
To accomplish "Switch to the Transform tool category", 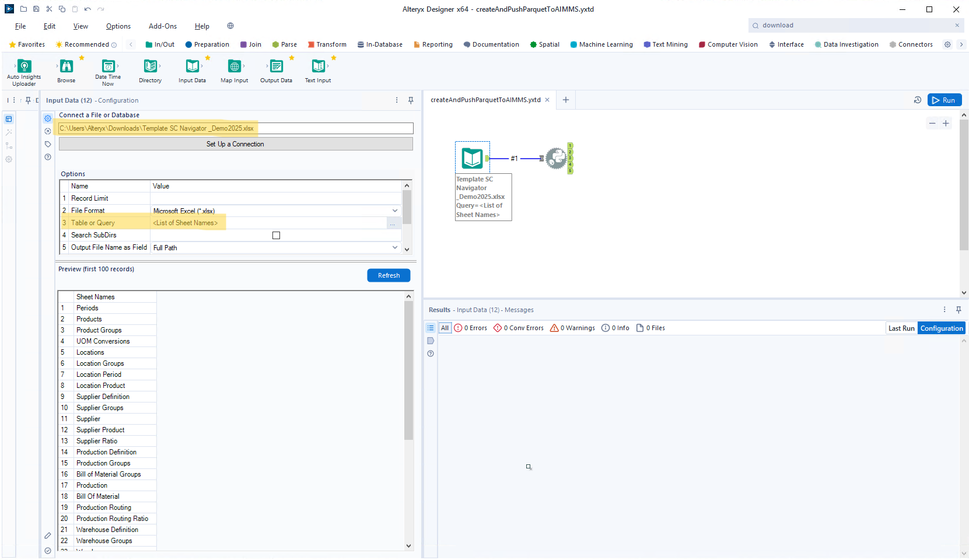I will pyautogui.click(x=327, y=44).
